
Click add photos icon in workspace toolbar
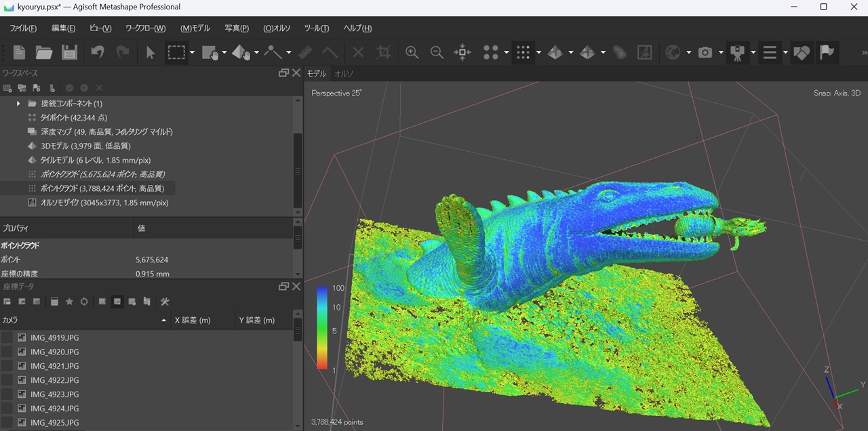pyautogui.click(x=22, y=88)
